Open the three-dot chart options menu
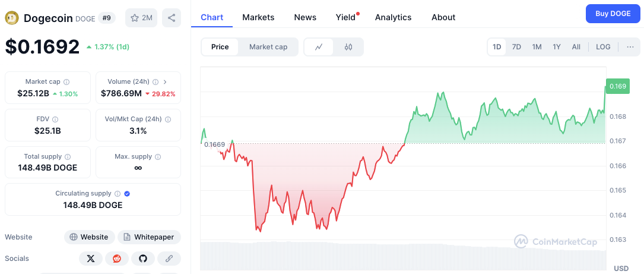This screenshot has height=274, width=644. [x=630, y=47]
